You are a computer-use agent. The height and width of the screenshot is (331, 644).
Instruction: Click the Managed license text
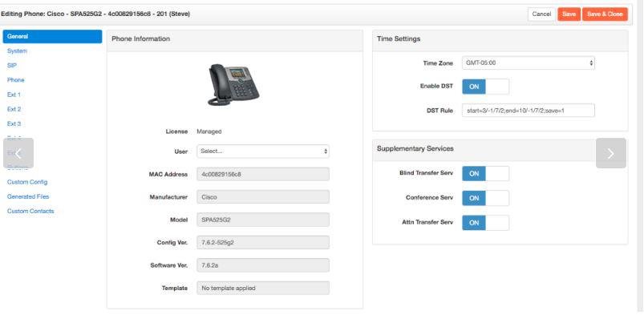tap(209, 131)
